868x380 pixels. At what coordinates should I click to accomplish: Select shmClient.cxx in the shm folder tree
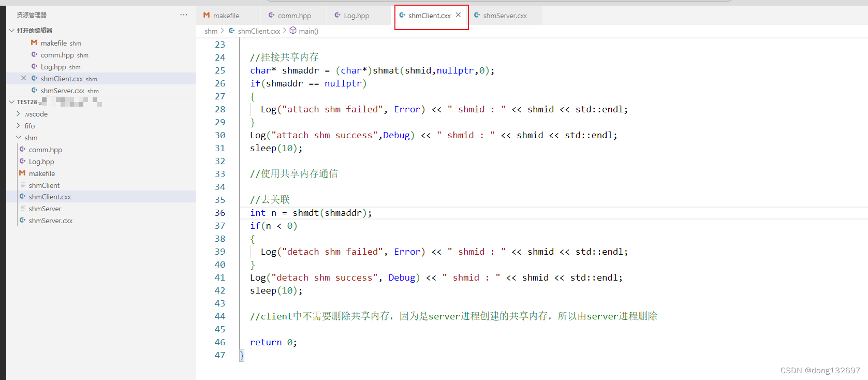point(101,197)
